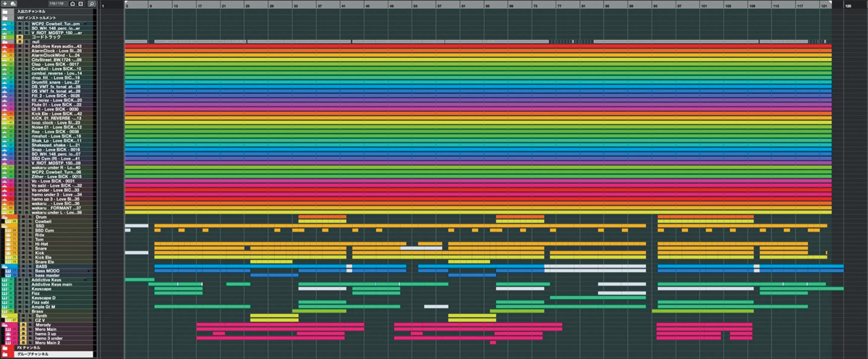Collapse the Drum folder track

6,217
